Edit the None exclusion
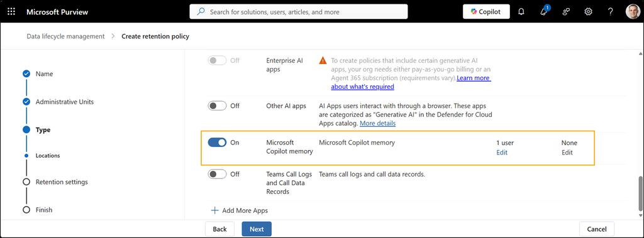Screen dimensions: 644x238 pos(567,152)
